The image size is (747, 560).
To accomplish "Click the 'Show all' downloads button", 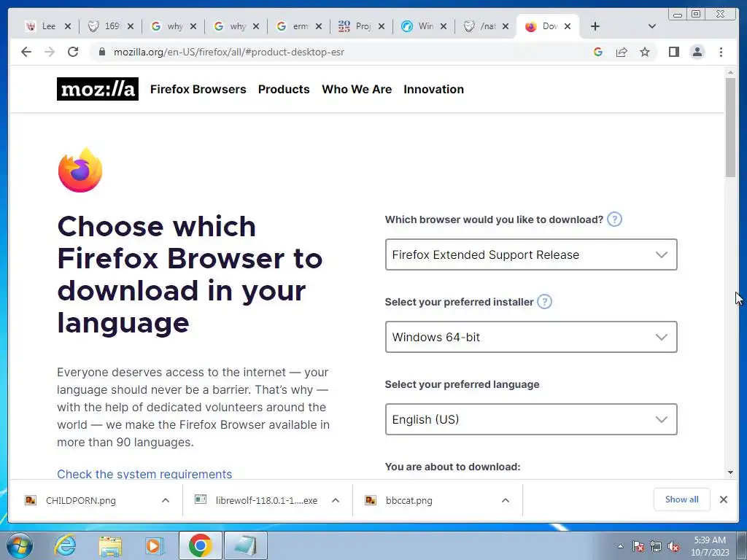I will (x=682, y=499).
